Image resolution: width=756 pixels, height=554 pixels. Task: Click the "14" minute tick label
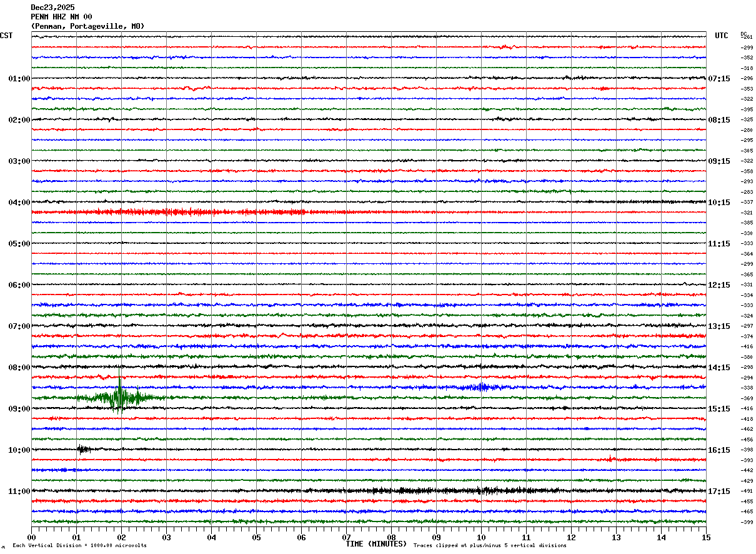tap(661, 537)
